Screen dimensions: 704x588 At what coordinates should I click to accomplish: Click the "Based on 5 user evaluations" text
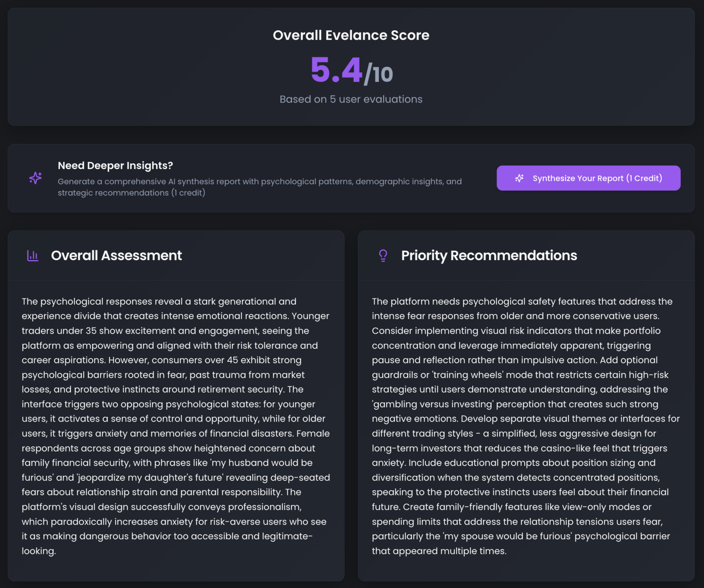tap(351, 99)
